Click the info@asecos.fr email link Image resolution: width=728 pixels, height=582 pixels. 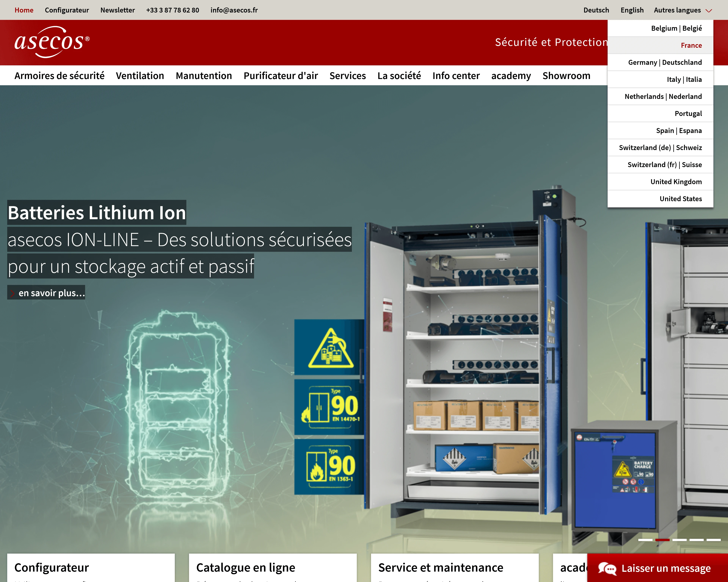[x=234, y=10]
